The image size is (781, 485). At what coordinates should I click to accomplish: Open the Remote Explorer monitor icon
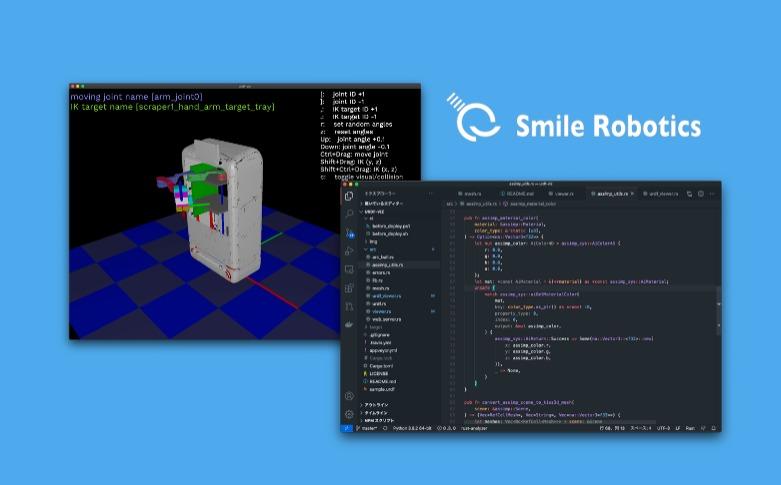(349, 269)
